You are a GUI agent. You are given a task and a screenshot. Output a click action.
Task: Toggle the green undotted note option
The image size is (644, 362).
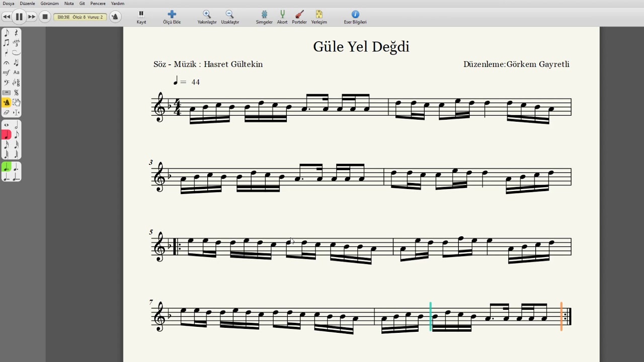tap(7, 167)
